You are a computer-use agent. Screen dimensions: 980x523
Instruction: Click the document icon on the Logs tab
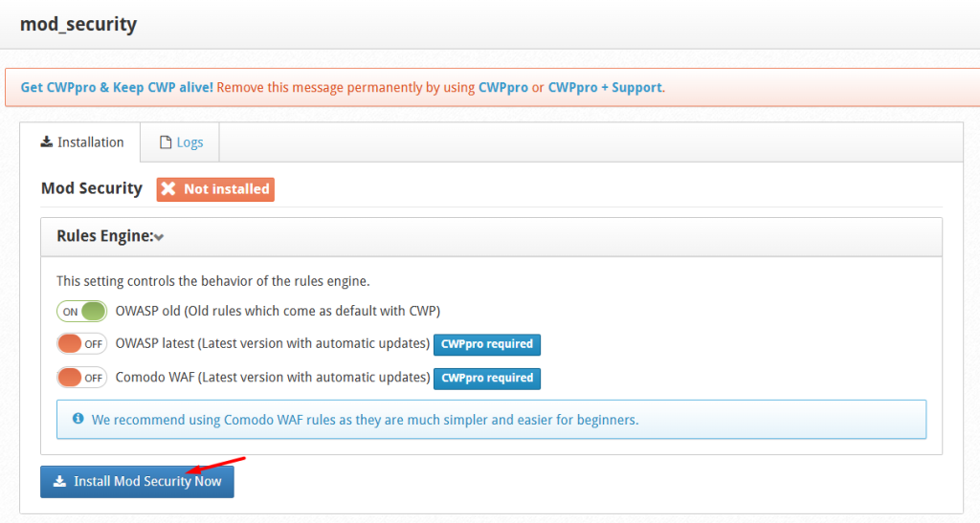point(166,142)
